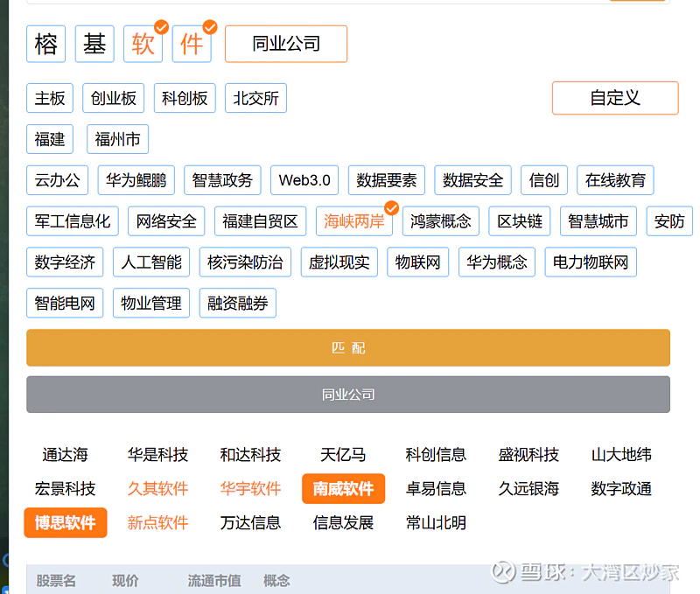Open peer company 常山北明
700x594 pixels.
click(x=436, y=522)
